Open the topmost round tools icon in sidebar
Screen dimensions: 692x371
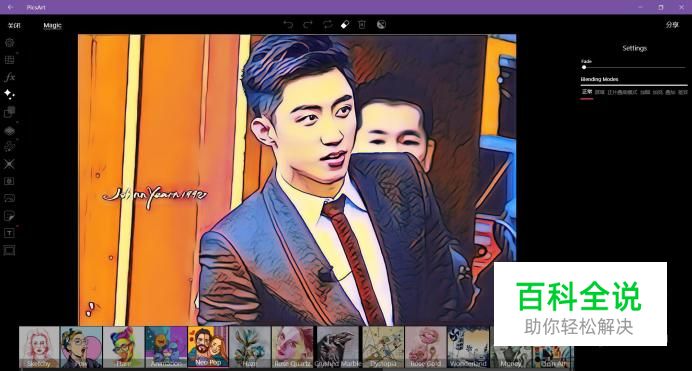tap(9, 43)
